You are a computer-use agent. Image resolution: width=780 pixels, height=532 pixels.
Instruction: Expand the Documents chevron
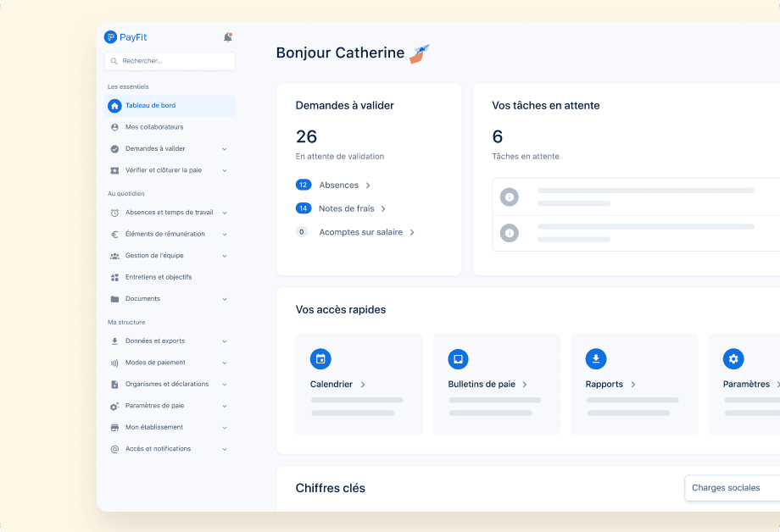click(225, 299)
